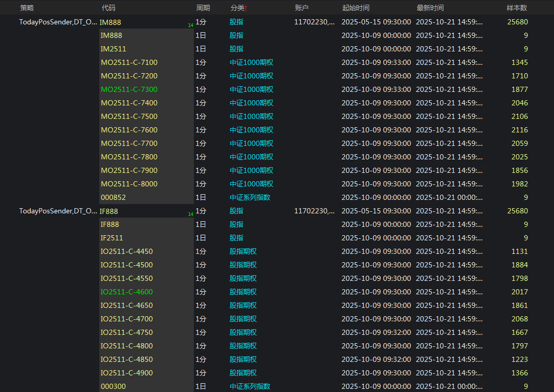
Task: Click account 11702230 in the IM888 row
Action: pos(314,22)
